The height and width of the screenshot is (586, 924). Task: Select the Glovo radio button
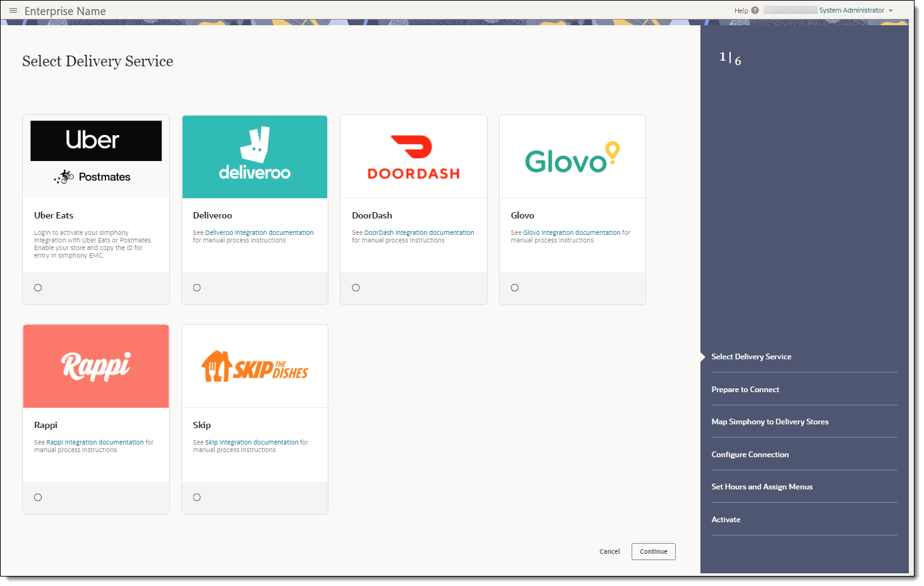point(515,288)
